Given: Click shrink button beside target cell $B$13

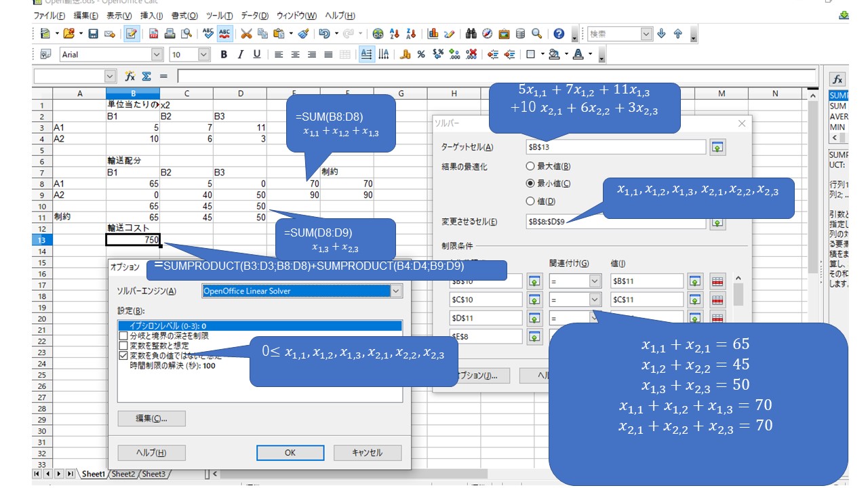Looking at the screenshot, I should [x=717, y=147].
